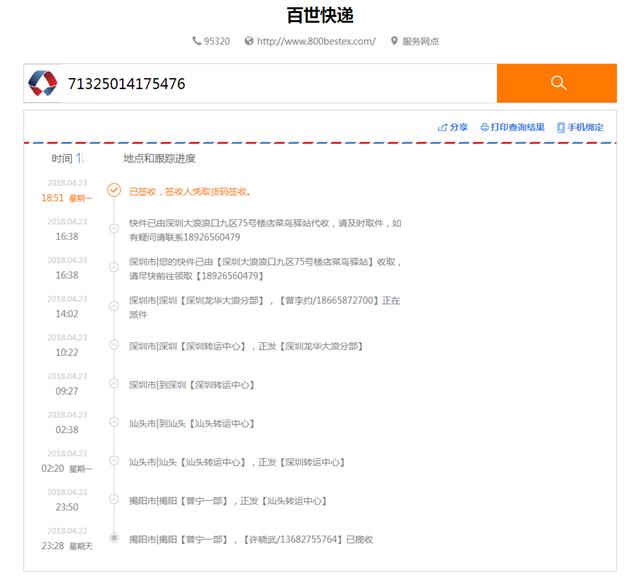This screenshot has width=640, height=576.
Task: Click the share arrow icon
Action: pyautogui.click(x=442, y=127)
